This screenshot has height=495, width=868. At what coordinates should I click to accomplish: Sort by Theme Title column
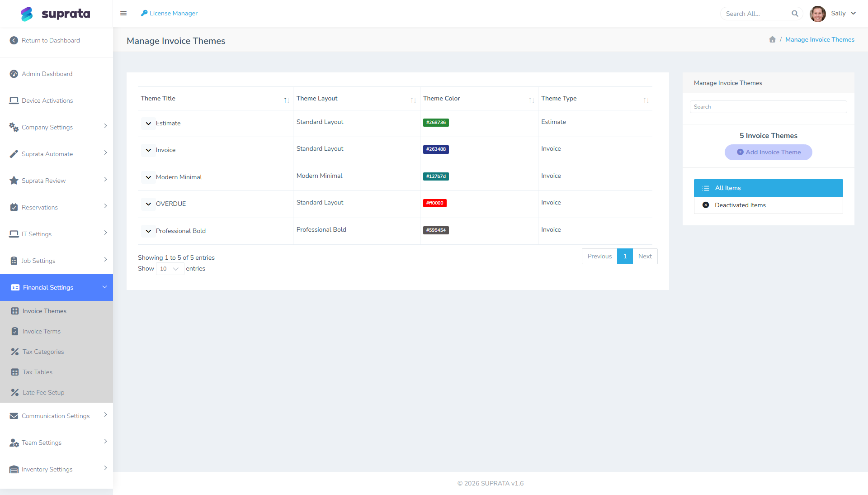point(215,99)
